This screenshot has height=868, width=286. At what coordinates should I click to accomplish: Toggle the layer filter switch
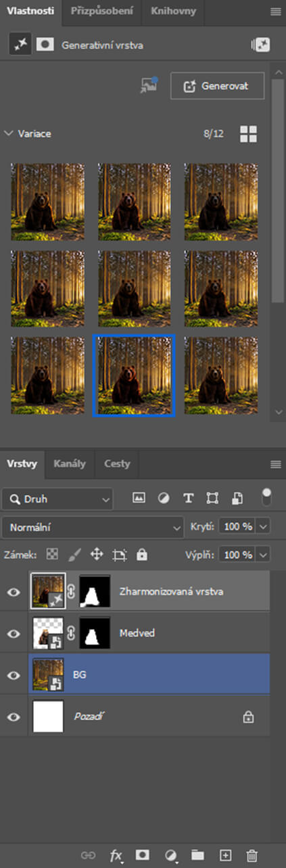click(x=266, y=497)
